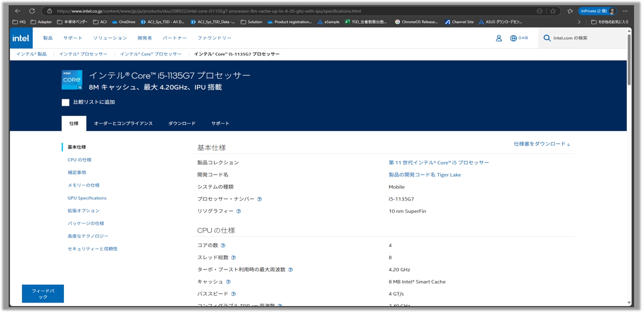Image resolution: width=644 pixels, height=314 pixels.
Task: Open the ファウンドリー menu
Action: pyautogui.click(x=215, y=38)
